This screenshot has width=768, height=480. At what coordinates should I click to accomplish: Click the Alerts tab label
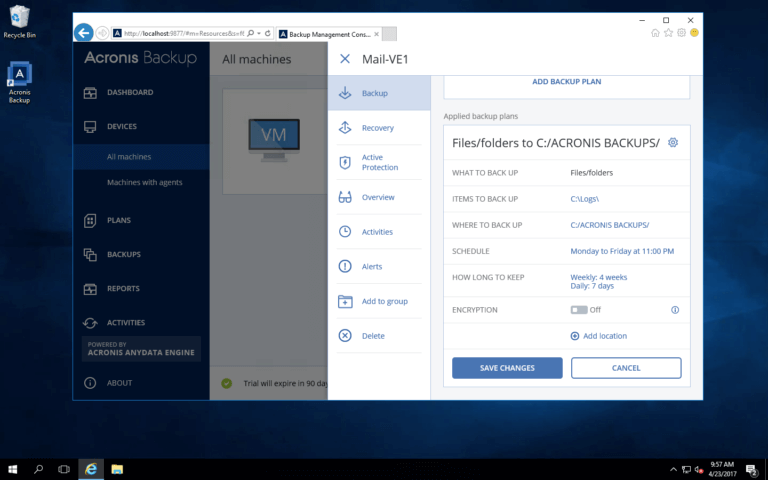pyautogui.click(x=372, y=266)
